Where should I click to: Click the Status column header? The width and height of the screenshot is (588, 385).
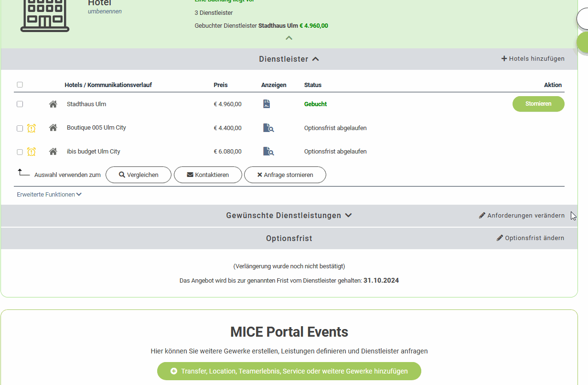pos(313,85)
